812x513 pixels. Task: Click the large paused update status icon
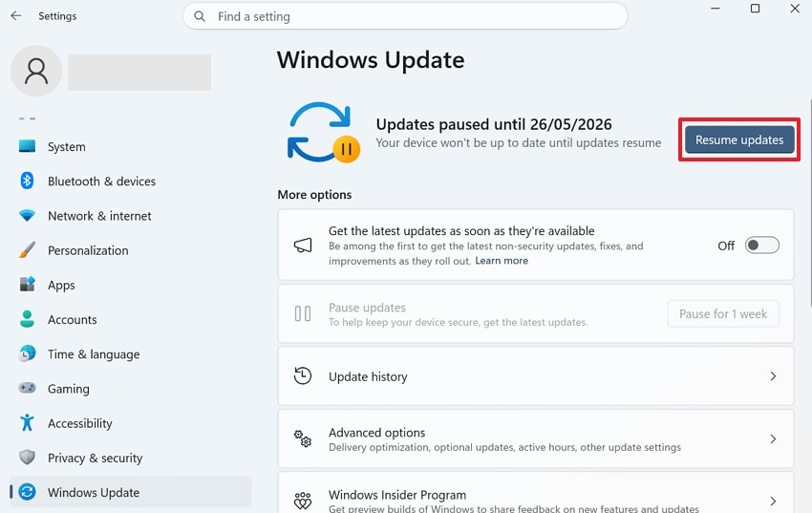(323, 133)
